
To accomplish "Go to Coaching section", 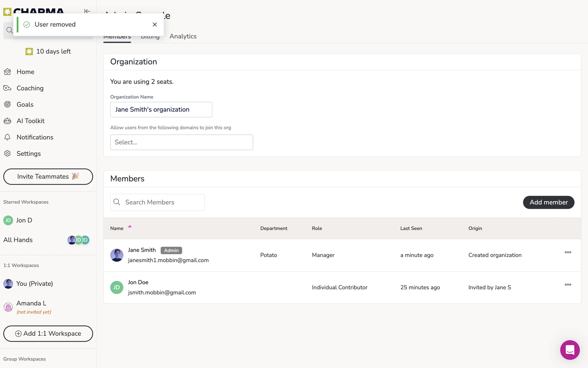I will (30, 88).
